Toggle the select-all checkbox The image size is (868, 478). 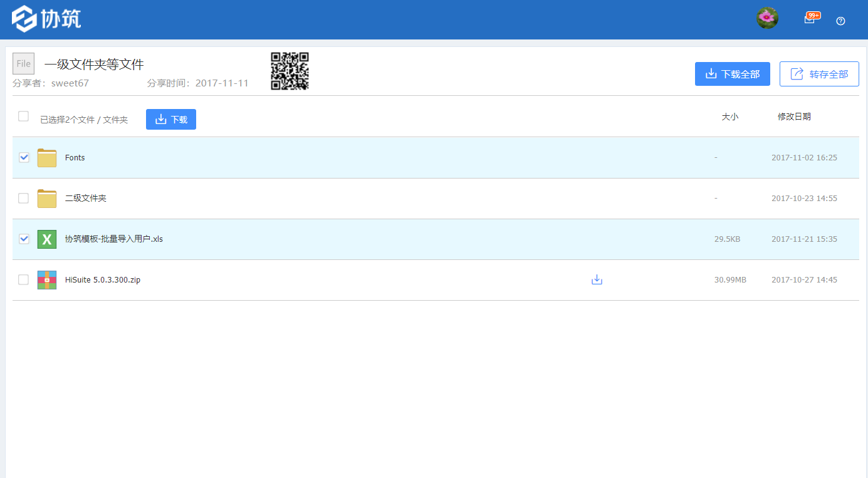(23, 116)
